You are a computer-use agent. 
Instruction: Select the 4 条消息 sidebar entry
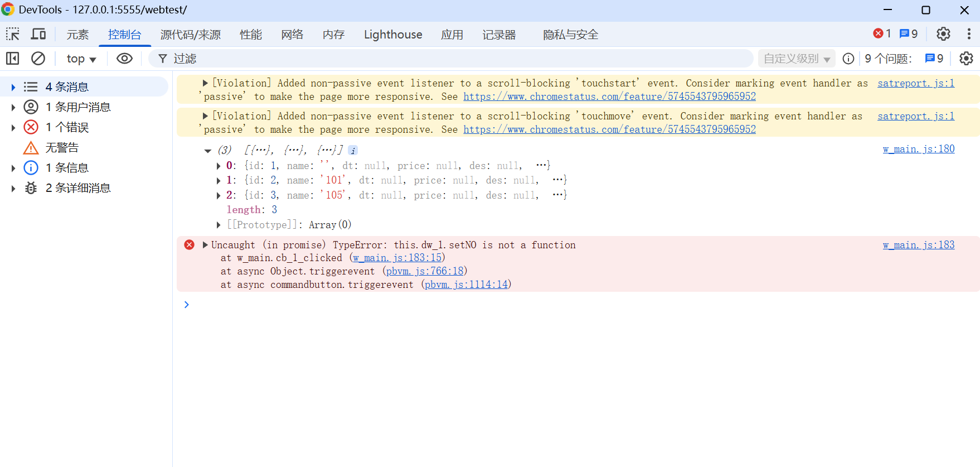[x=67, y=87]
